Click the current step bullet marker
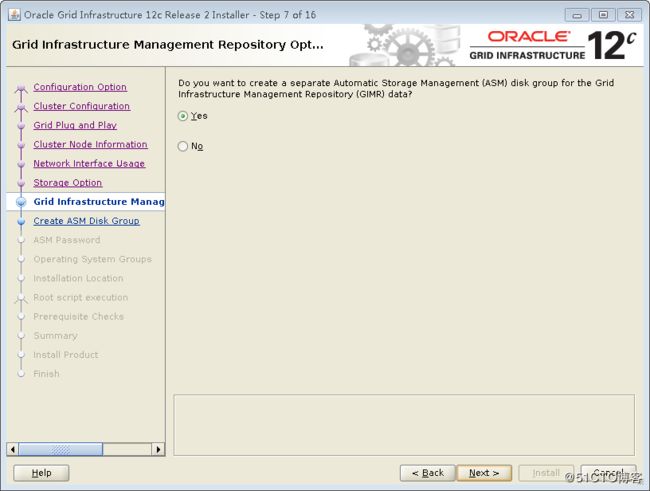Image resolution: width=650 pixels, height=491 pixels. pos(21,202)
